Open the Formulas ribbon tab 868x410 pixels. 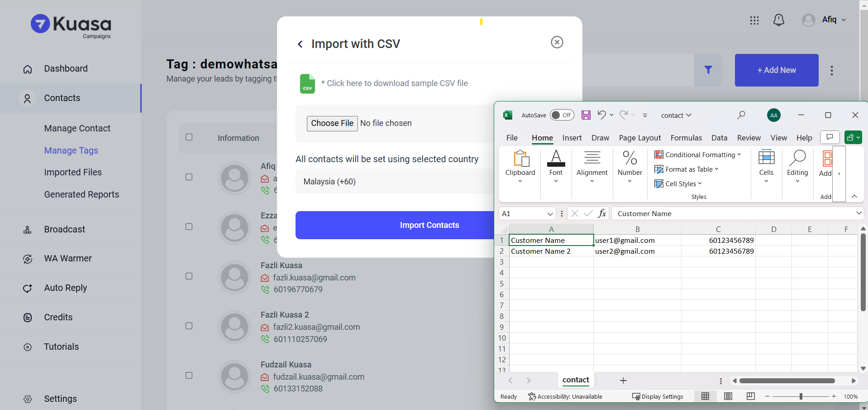(x=686, y=138)
